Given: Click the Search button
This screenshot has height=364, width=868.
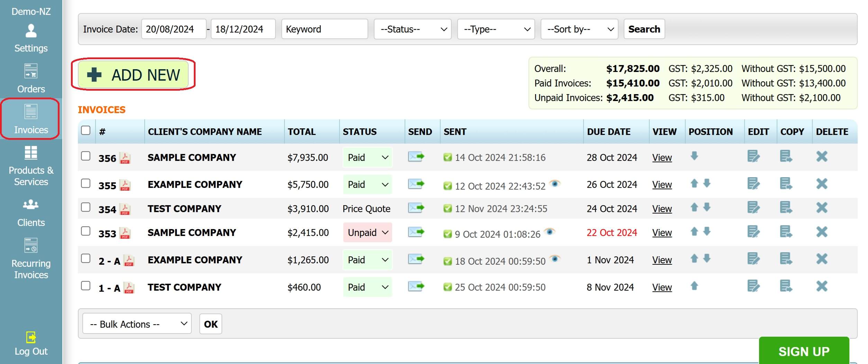Looking at the screenshot, I should [644, 29].
